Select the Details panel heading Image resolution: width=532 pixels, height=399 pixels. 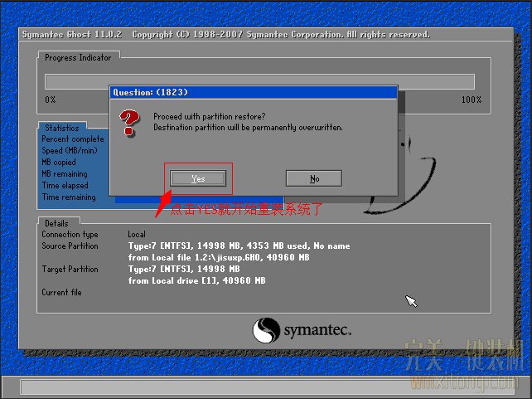[x=56, y=224]
